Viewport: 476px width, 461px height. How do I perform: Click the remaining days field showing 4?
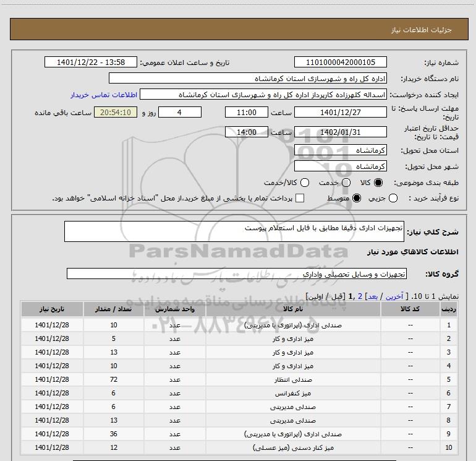[180, 112]
